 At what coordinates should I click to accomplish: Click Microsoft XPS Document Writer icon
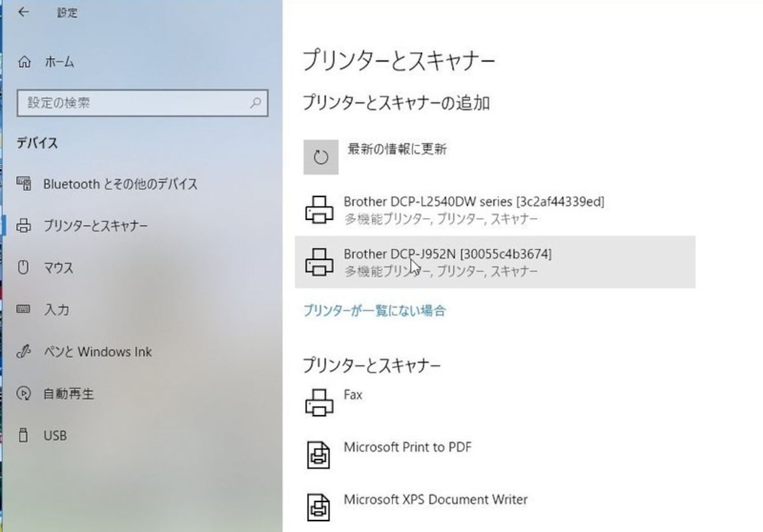coord(319,507)
